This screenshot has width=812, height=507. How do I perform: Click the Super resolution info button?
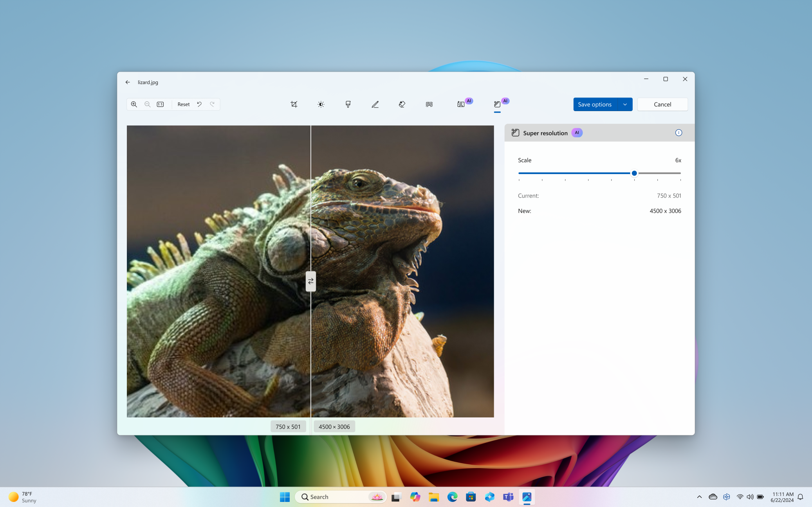[x=679, y=133]
